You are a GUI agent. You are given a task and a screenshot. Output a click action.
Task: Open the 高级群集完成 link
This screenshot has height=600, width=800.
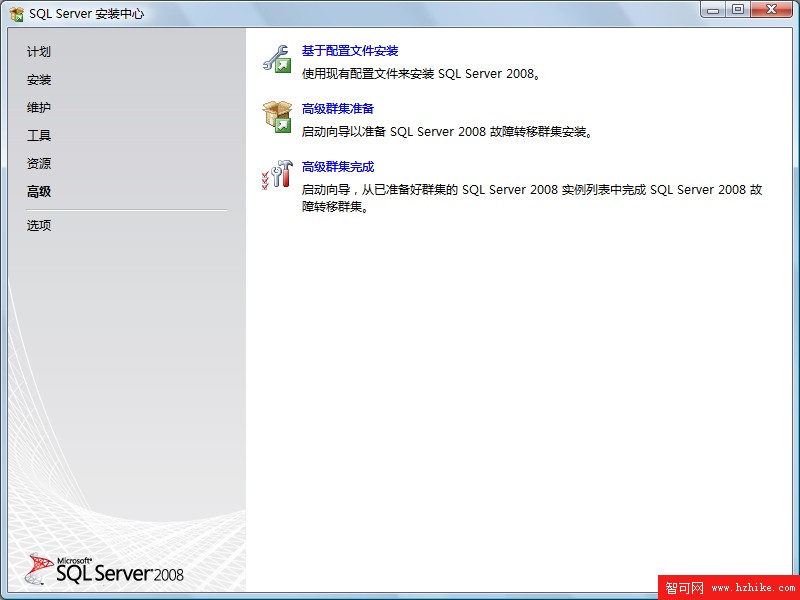[338, 167]
